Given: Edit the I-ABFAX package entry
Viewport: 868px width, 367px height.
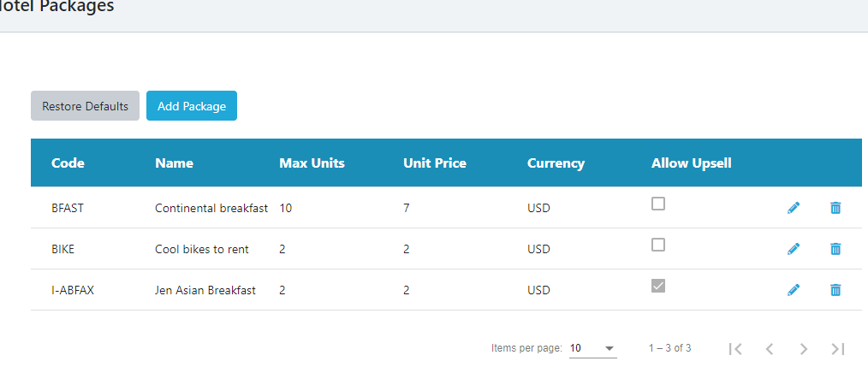Looking at the screenshot, I should pos(794,290).
